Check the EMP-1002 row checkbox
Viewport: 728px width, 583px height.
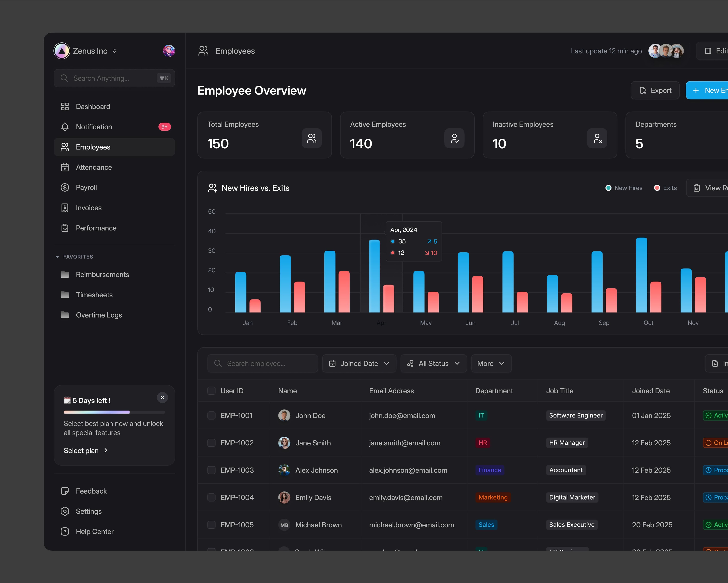211,443
